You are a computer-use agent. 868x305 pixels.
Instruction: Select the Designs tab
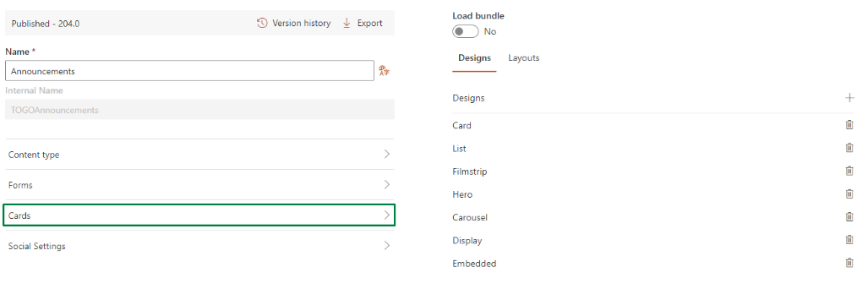click(474, 57)
